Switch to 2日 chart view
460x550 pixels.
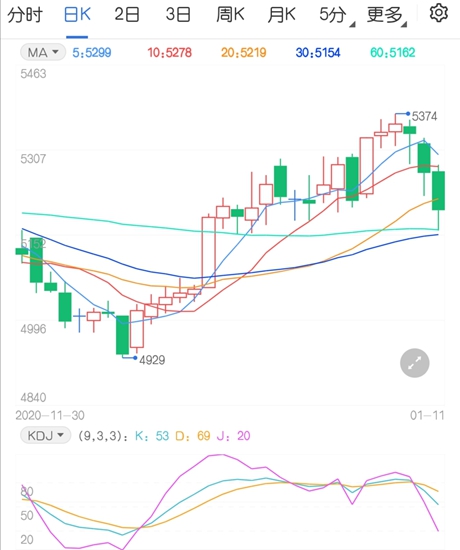click(x=127, y=15)
